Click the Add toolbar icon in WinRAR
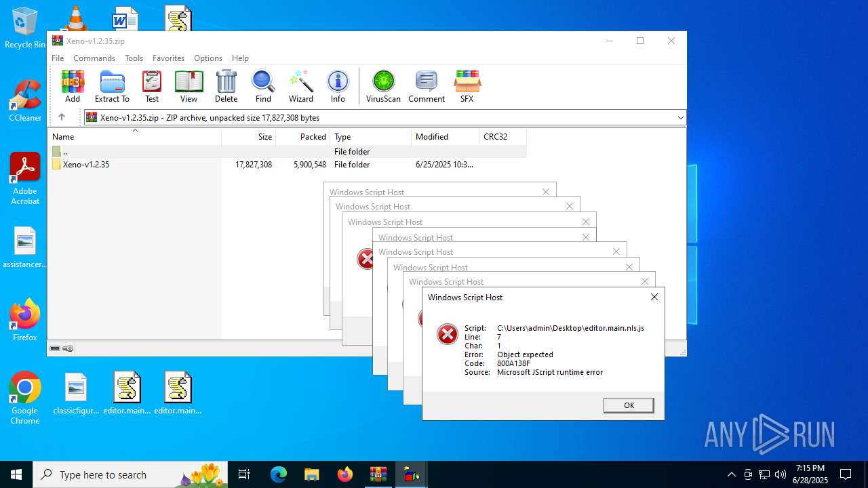This screenshot has width=868, height=488. pos(73,86)
